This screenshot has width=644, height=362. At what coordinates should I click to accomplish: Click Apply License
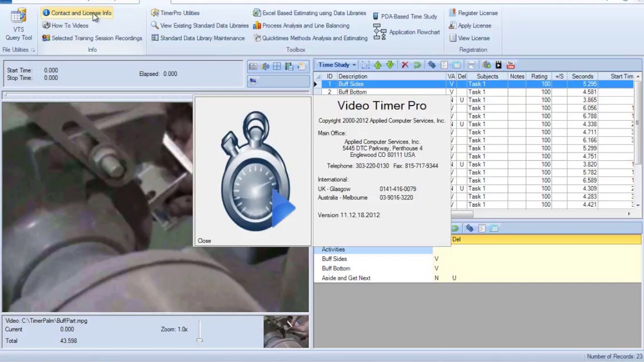coord(470,26)
